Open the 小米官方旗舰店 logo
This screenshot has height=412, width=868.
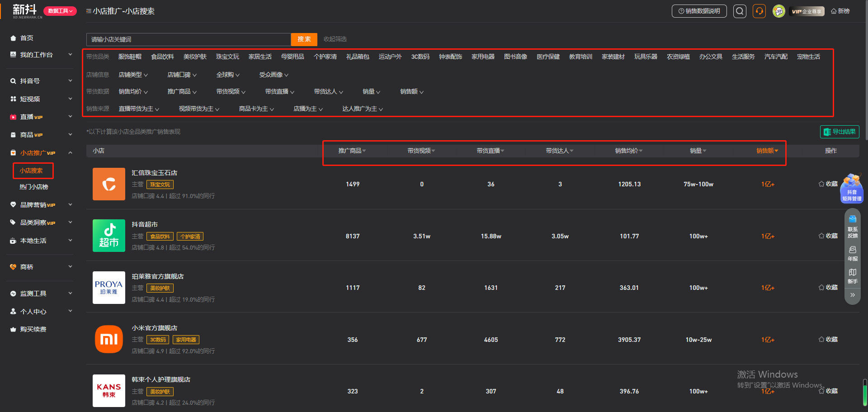tap(109, 339)
